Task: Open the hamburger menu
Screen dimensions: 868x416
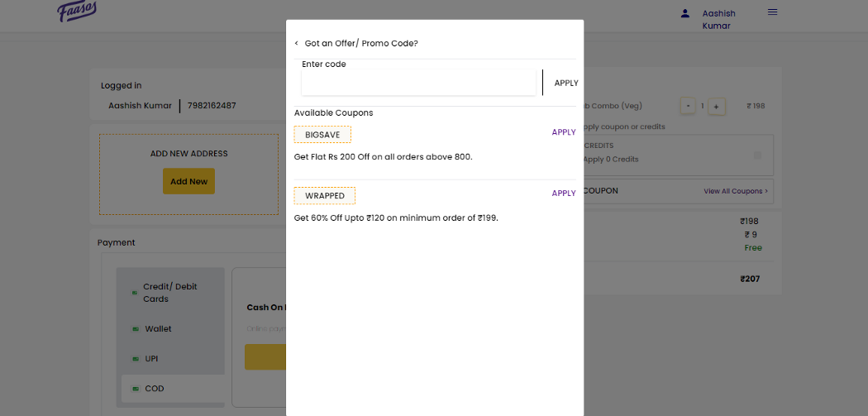Action: 773,12
